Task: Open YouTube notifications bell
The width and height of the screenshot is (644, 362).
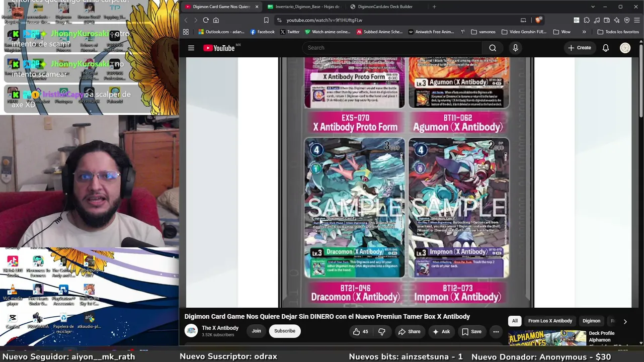Action: pos(606,48)
